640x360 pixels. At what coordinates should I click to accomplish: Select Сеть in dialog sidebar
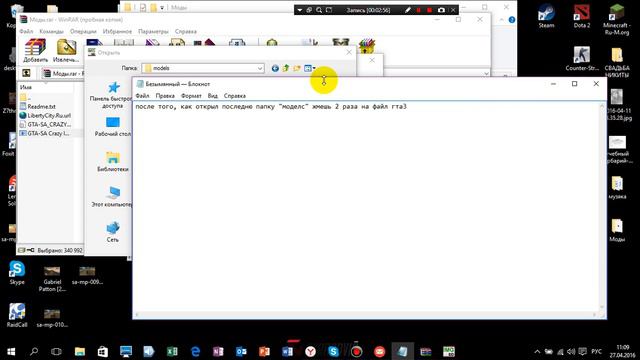pyautogui.click(x=113, y=232)
